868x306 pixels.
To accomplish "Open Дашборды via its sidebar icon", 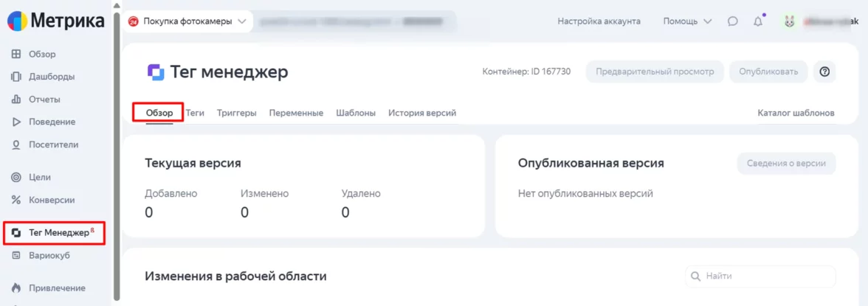I will (16, 77).
